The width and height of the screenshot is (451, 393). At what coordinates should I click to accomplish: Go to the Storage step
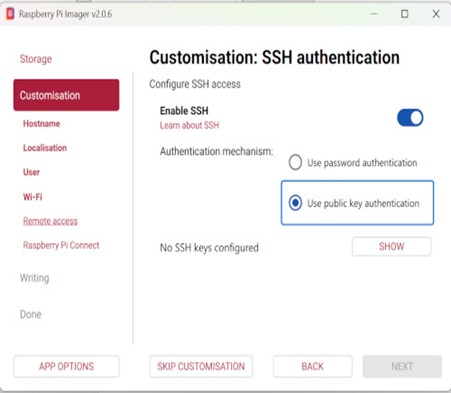click(x=36, y=59)
